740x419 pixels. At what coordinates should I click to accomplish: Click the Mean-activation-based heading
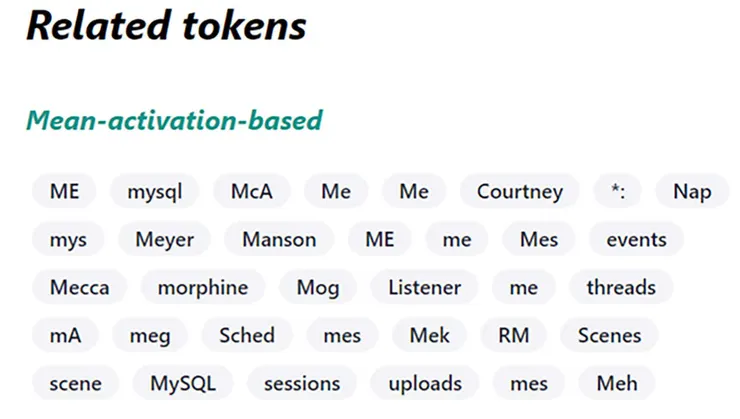pos(174,121)
